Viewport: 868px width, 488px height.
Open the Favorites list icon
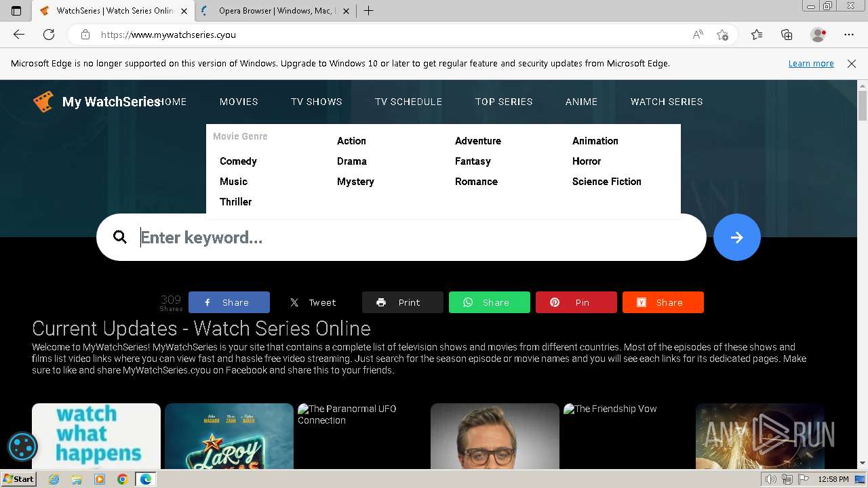757,35
